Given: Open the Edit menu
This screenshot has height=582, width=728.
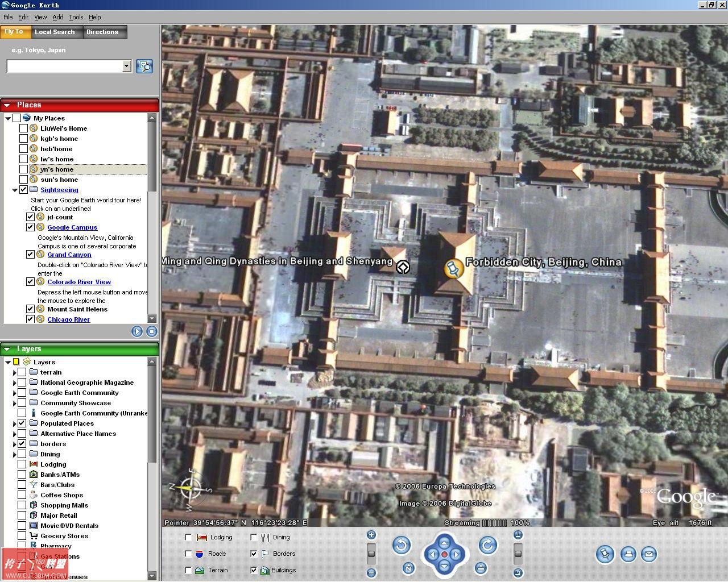Looking at the screenshot, I should [23, 17].
